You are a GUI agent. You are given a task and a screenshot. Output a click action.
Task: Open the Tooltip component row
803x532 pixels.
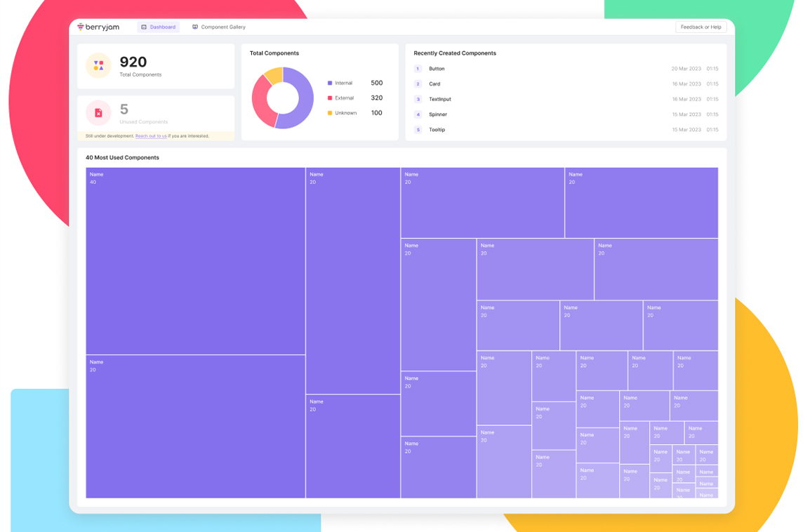point(566,130)
